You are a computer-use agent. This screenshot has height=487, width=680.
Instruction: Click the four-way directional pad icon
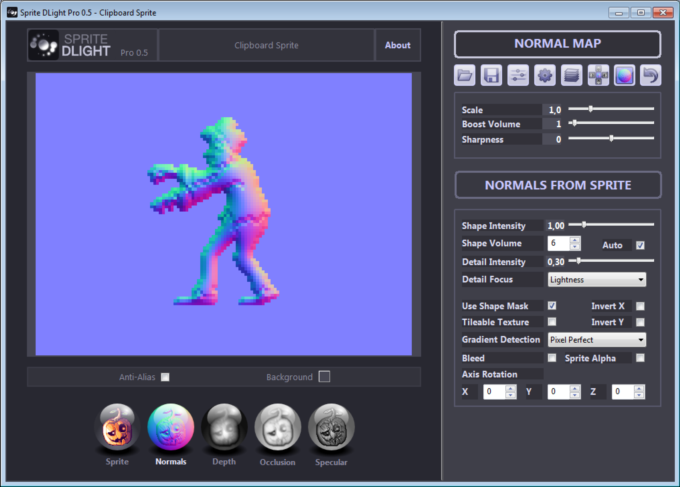pos(598,75)
